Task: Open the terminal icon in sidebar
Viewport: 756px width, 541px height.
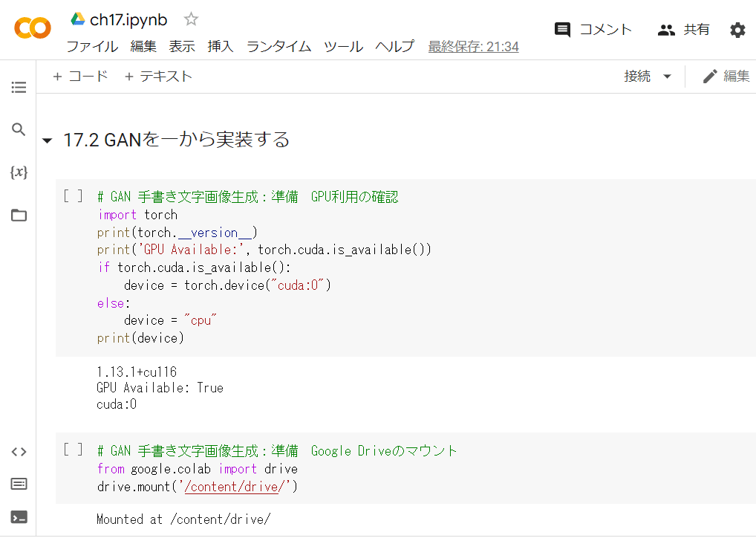Action: pyautogui.click(x=19, y=517)
